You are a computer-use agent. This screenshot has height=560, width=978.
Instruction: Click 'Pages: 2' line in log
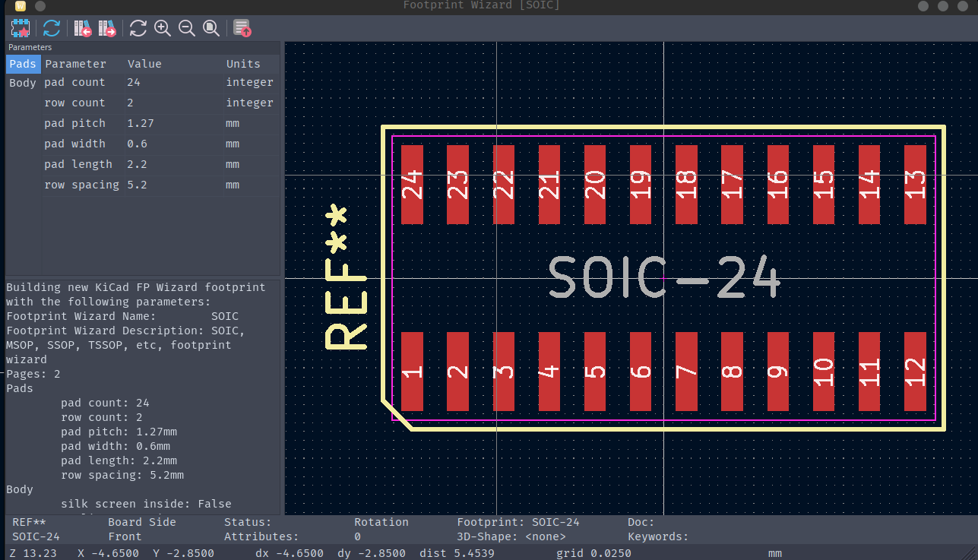coord(33,374)
